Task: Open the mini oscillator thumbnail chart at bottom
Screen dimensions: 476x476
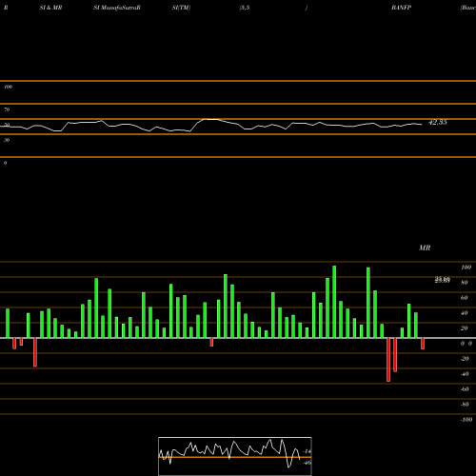Action: (x=235, y=456)
